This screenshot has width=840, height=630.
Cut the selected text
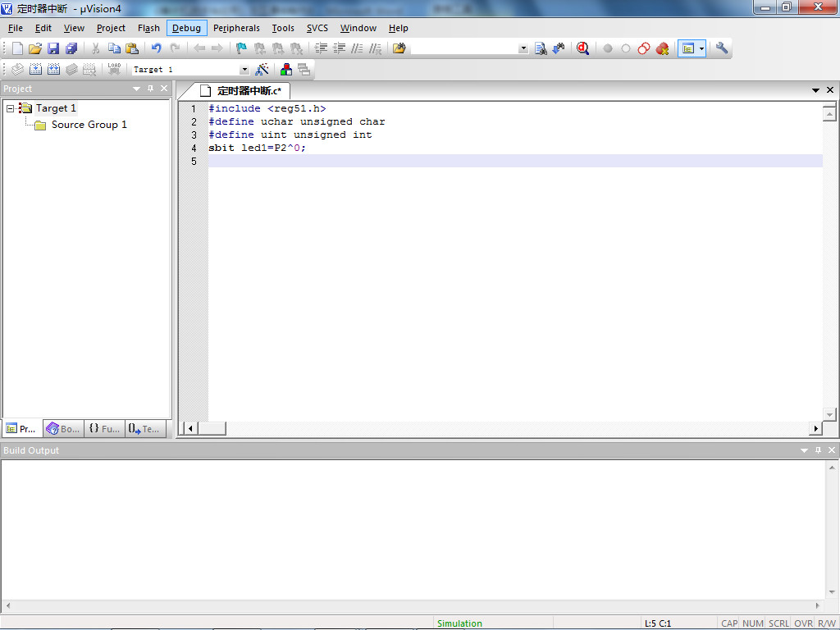95,48
